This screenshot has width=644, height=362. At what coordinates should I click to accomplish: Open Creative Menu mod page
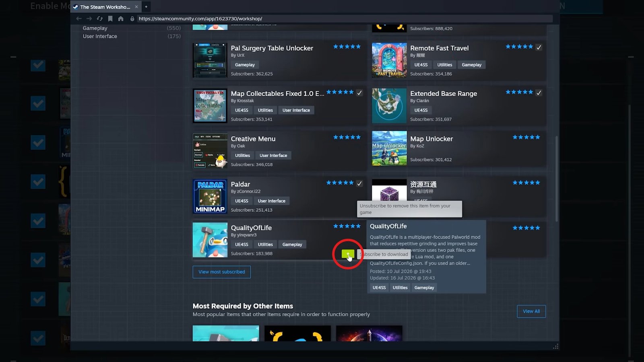253,139
